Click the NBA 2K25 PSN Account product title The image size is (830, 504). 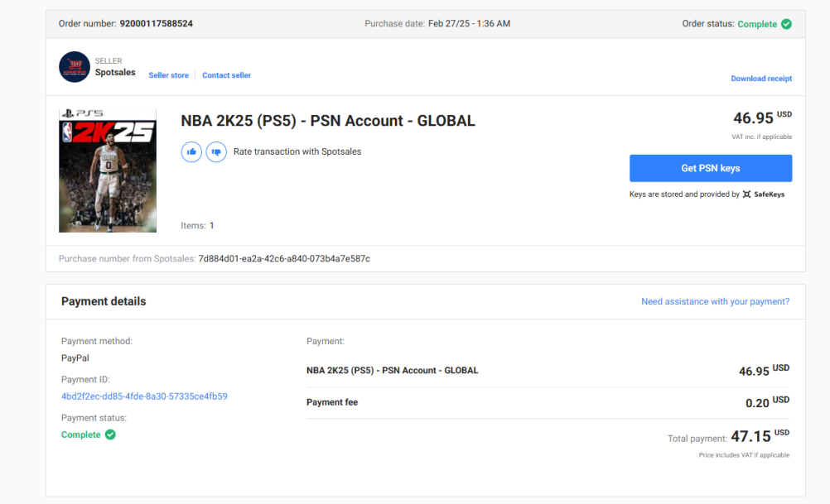pos(328,121)
